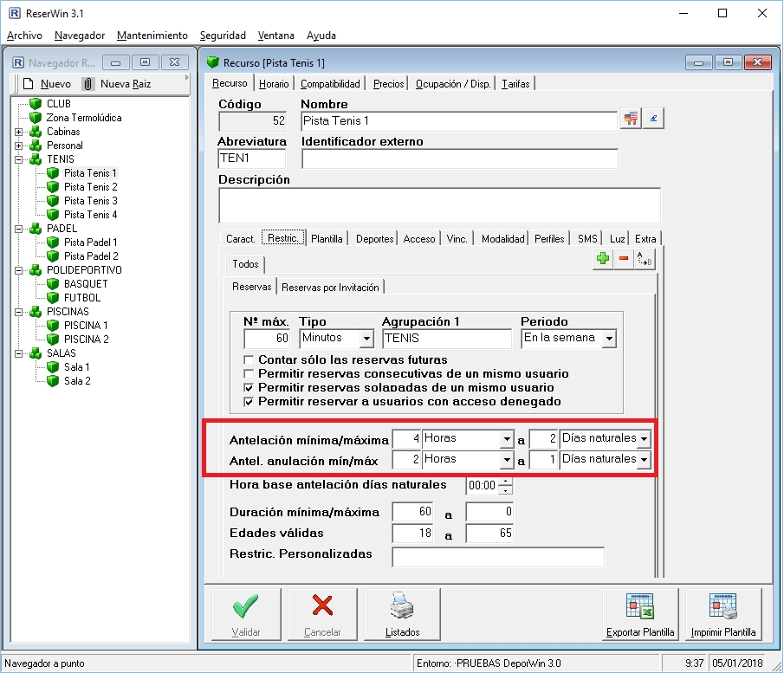784x673 pixels.
Task: Select Pista Padel 1 in the tree
Action: click(x=90, y=242)
